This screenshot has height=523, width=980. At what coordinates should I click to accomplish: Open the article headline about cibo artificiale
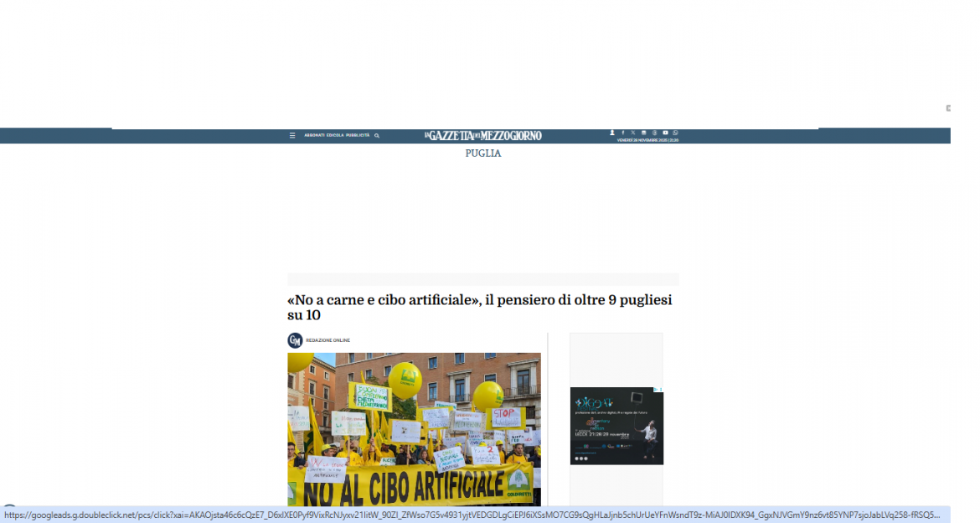[478, 307]
